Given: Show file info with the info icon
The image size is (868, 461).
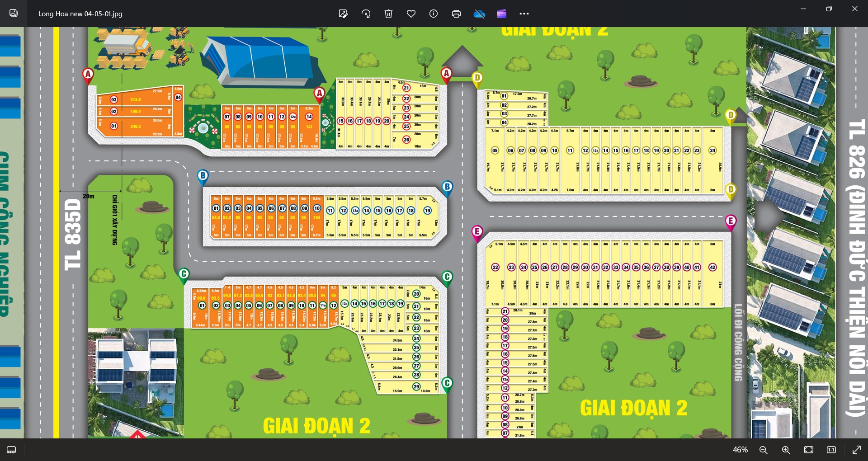Looking at the screenshot, I should coord(434,14).
